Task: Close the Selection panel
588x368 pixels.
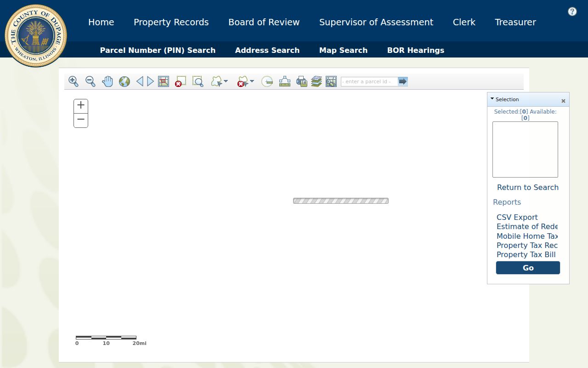Action: 563,101
